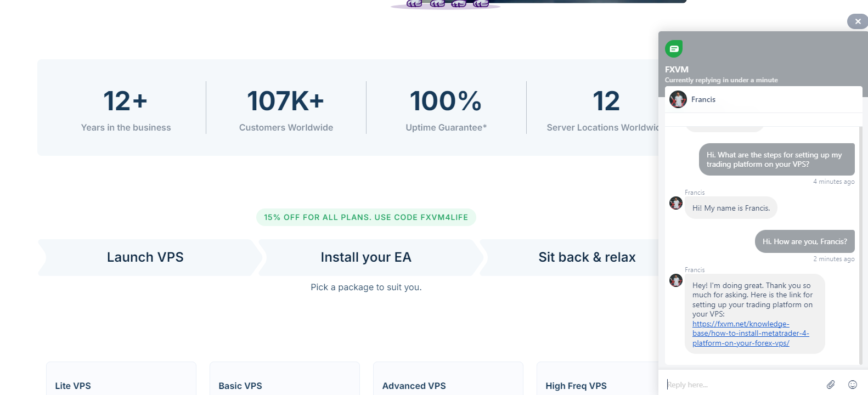The width and height of the screenshot is (868, 395).
Task: Click Francis's avatar in the chat header
Action: (678, 99)
